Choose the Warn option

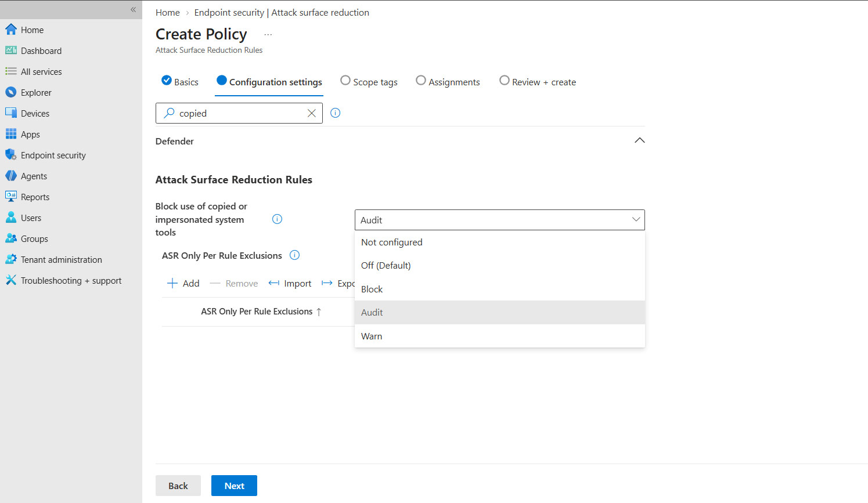pos(500,336)
